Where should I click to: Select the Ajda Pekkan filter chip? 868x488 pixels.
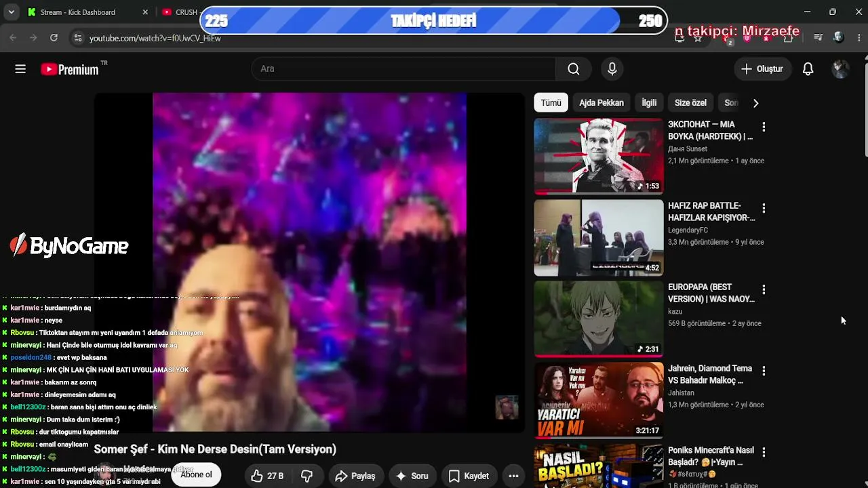pos(601,103)
